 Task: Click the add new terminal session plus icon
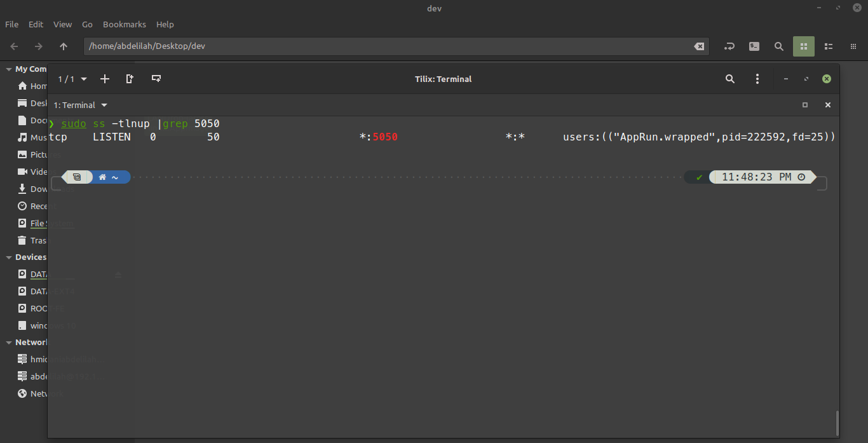click(105, 79)
